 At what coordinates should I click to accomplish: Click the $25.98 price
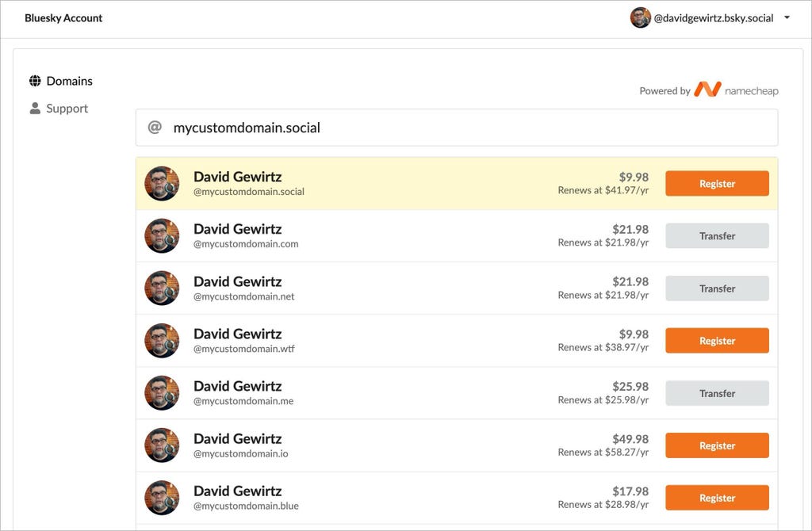tap(630, 387)
